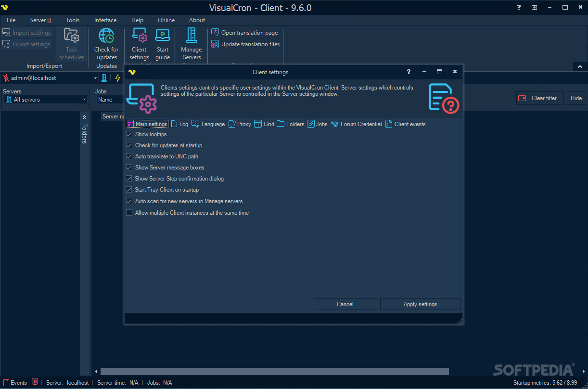Viewport: 588px width, 389px height.
Task: Toggle Show Server message boxes
Action: pyautogui.click(x=129, y=168)
